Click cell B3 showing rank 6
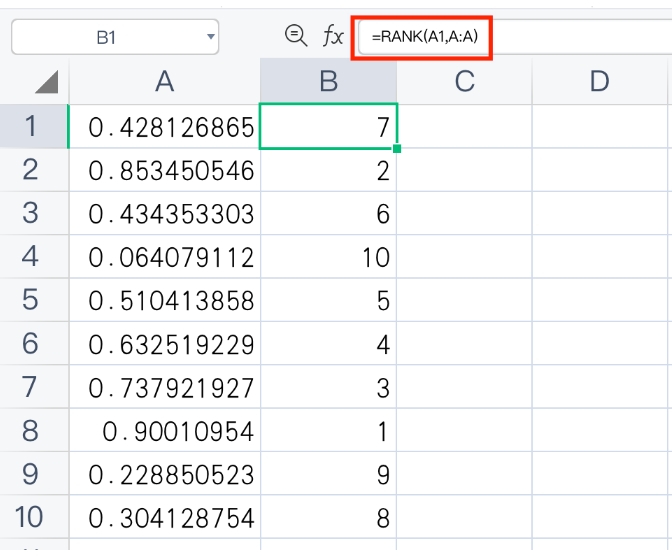 [x=328, y=213]
